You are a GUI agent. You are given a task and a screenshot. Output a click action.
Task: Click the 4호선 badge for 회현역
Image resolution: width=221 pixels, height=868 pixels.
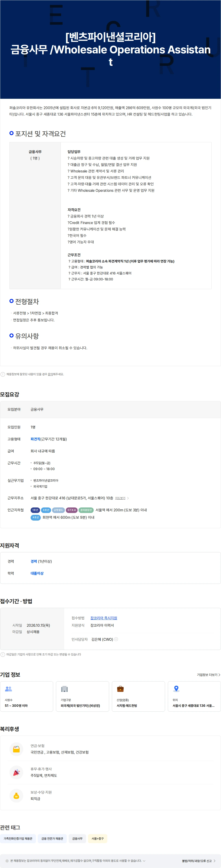point(36,517)
